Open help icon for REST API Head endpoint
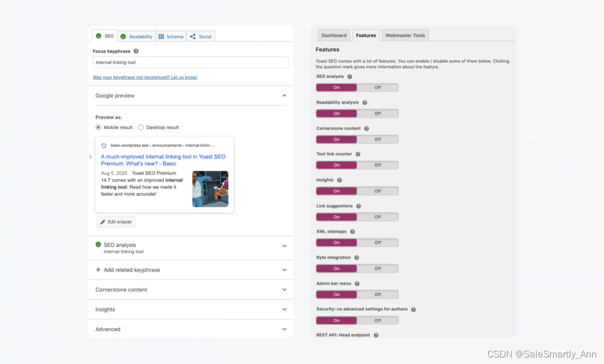Viewport: 604px width, 364px height. 376,335
